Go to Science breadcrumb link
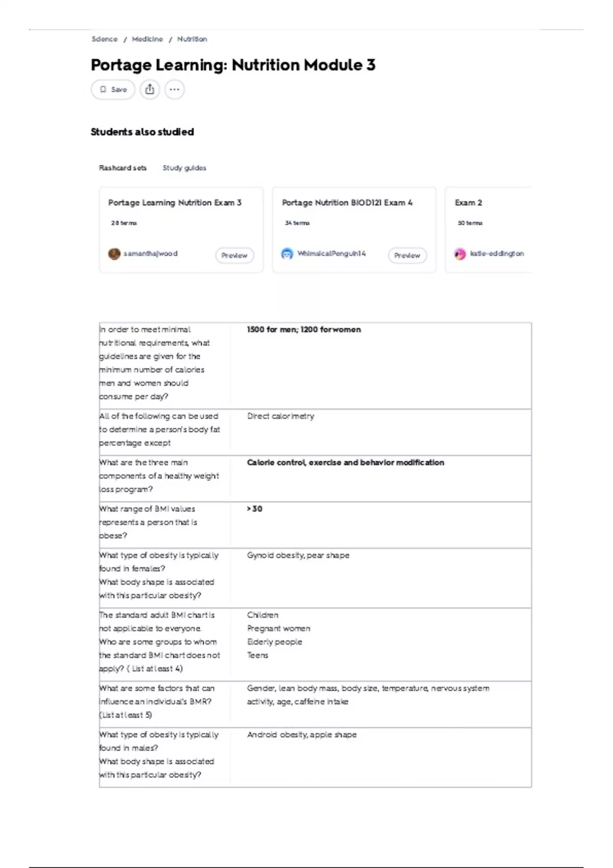Image resolution: width=613 pixels, height=868 pixels. (x=104, y=39)
